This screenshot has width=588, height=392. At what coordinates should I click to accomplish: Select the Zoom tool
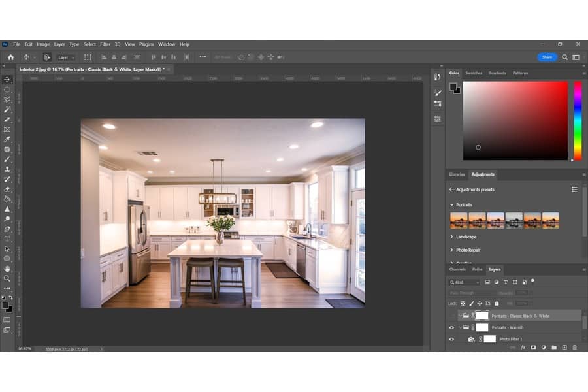[7, 278]
